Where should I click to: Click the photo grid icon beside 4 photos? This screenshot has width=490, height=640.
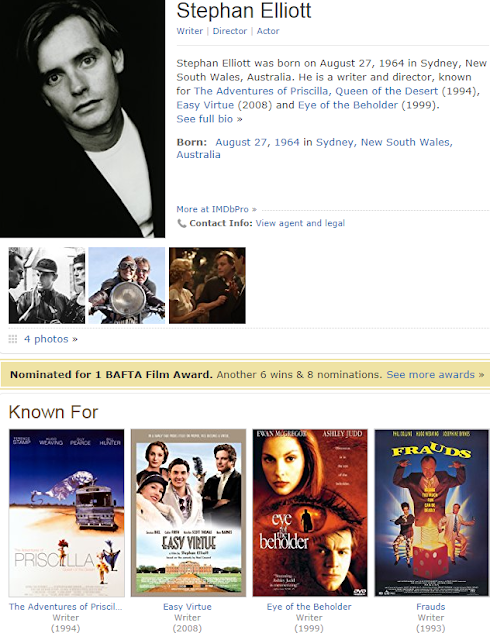coord(13,339)
